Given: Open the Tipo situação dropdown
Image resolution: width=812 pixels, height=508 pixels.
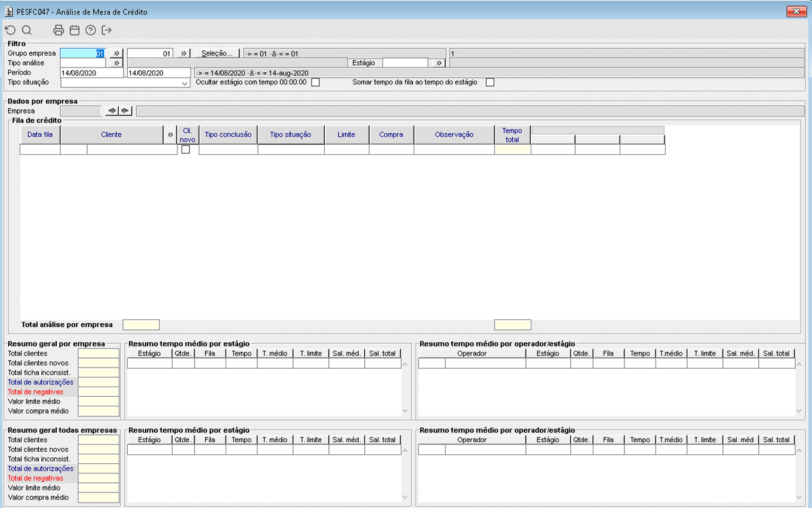Looking at the screenshot, I should (x=184, y=84).
